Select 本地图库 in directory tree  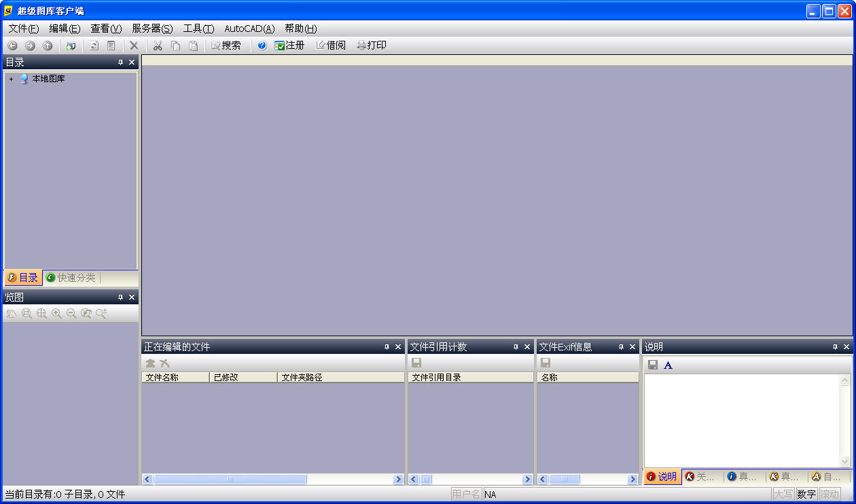[49, 79]
